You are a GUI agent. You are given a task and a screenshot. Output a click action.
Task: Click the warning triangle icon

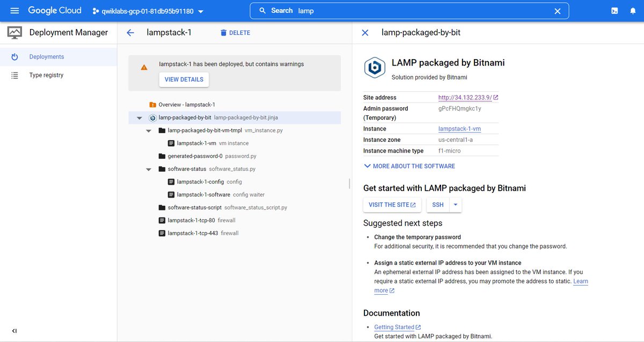(144, 68)
